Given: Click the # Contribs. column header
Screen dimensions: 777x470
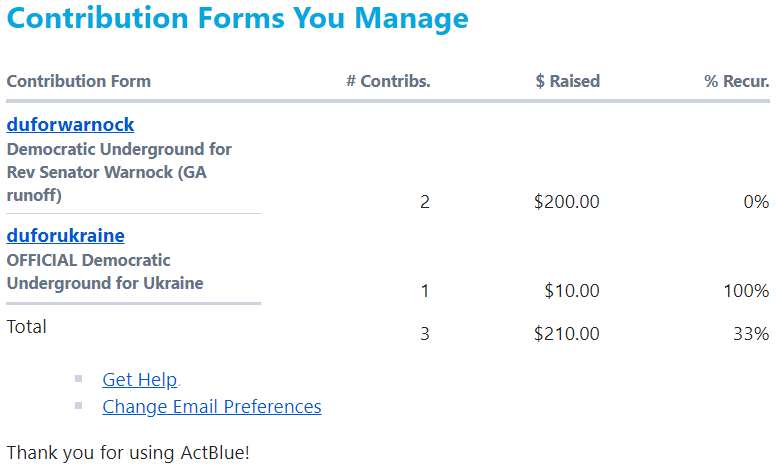Looking at the screenshot, I should (x=388, y=81).
